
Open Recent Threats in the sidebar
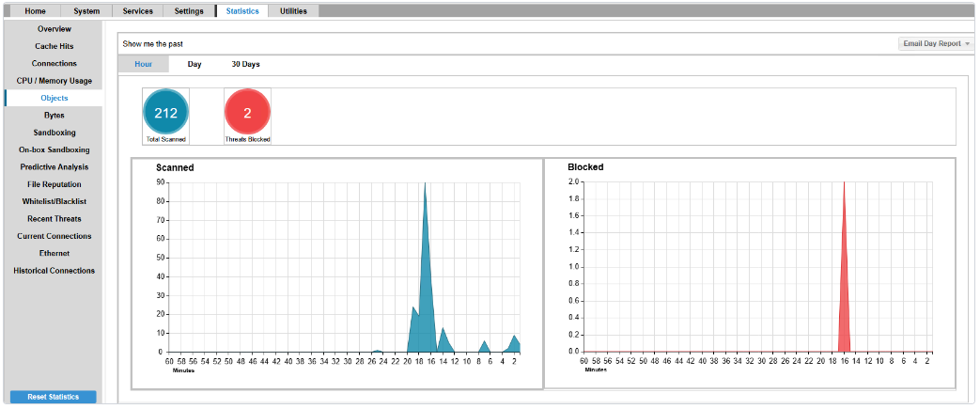[x=54, y=219]
